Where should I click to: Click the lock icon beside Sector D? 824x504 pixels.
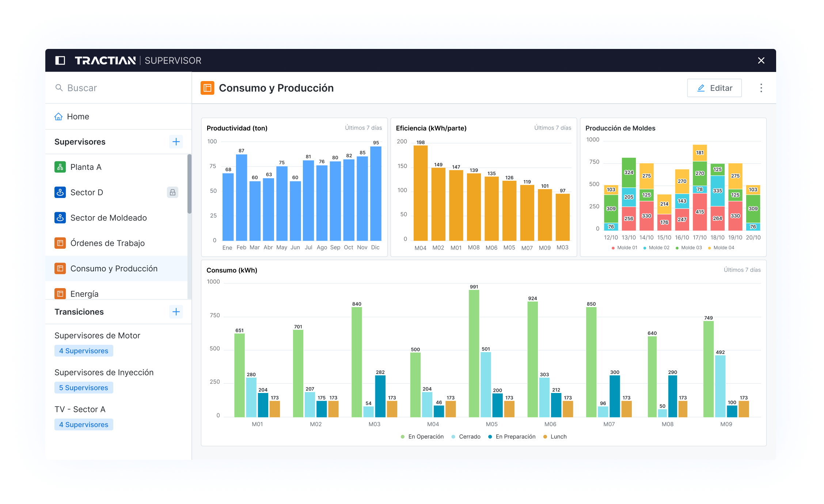click(x=172, y=192)
